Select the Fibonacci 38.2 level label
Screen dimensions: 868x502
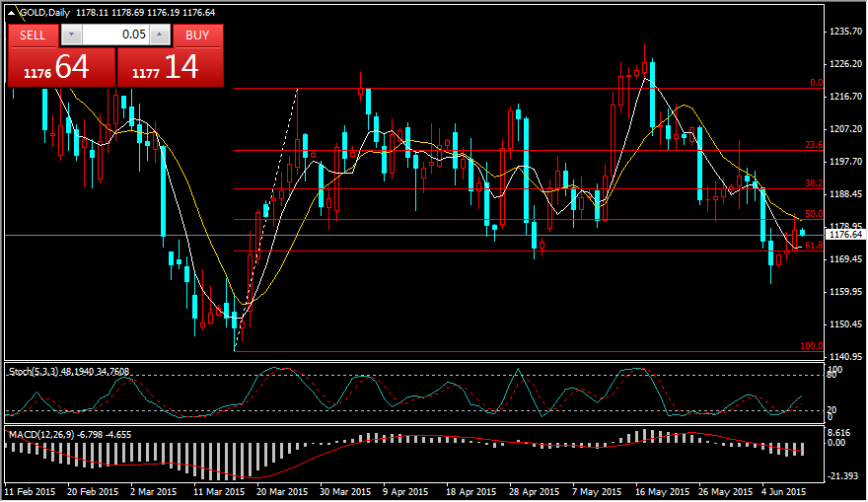(813, 183)
